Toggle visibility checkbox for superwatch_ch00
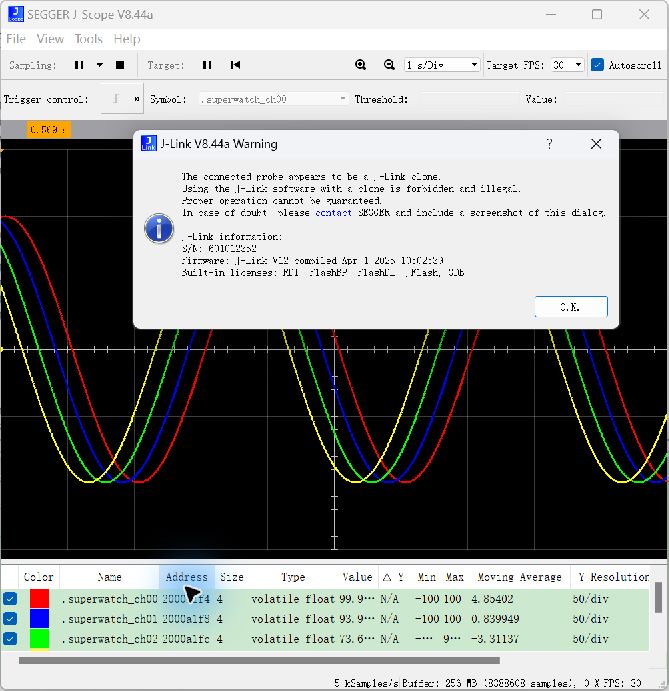The image size is (669, 691). [x=10, y=598]
